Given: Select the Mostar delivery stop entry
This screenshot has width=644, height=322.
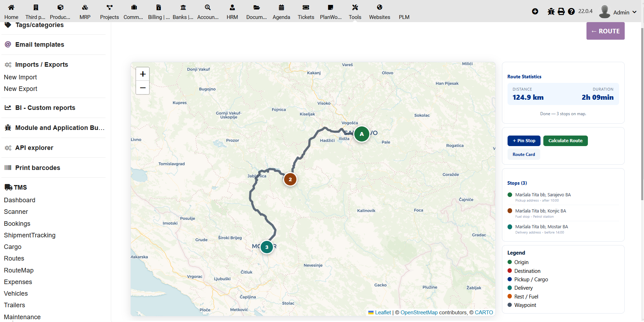Looking at the screenshot, I should click(x=563, y=229).
